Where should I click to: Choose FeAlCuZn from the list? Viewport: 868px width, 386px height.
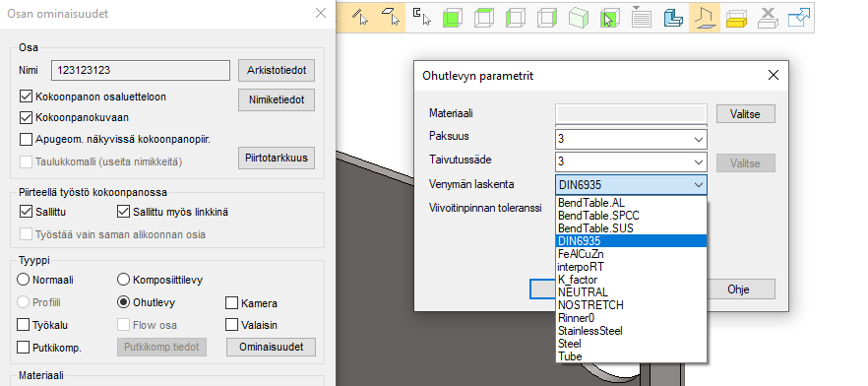click(x=631, y=254)
